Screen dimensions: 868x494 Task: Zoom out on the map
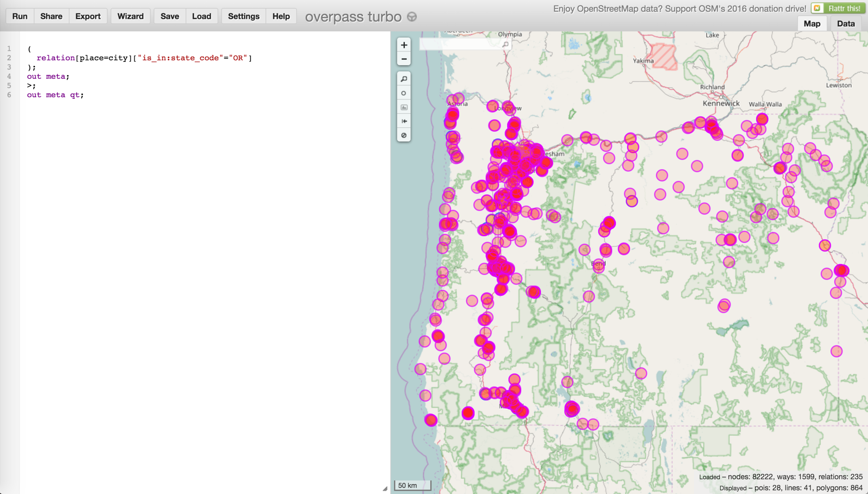pos(404,59)
